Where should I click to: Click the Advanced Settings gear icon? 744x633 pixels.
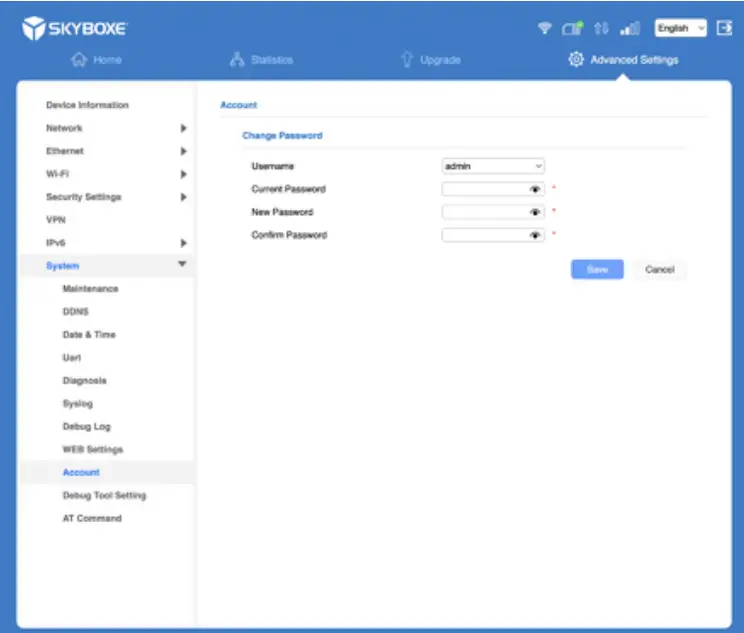tap(575, 60)
